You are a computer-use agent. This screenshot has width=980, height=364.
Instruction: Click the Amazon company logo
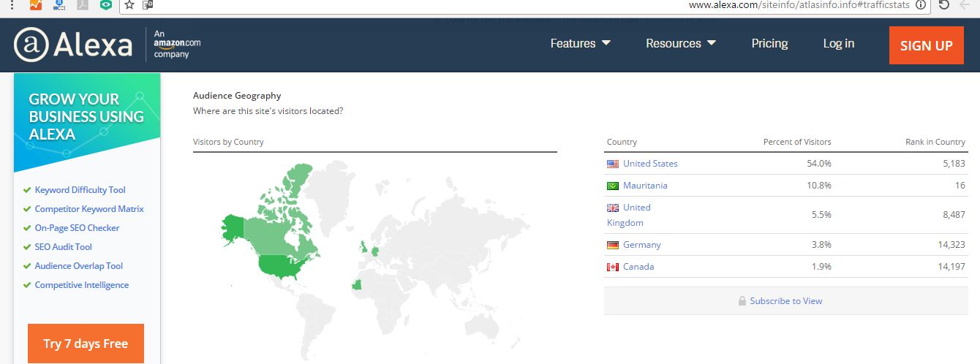(x=176, y=44)
